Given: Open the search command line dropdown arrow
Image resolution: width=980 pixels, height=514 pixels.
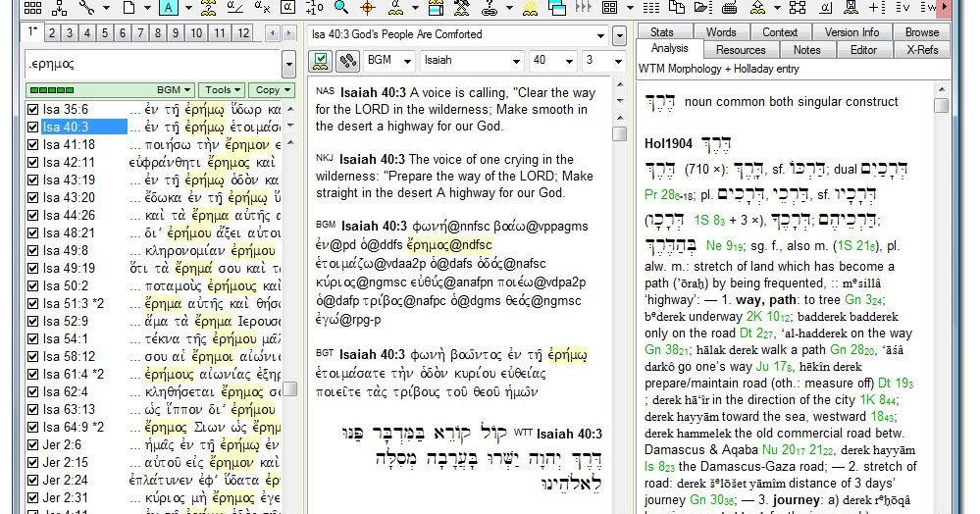Looking at the screenshot, I should (x=288, y=64).
